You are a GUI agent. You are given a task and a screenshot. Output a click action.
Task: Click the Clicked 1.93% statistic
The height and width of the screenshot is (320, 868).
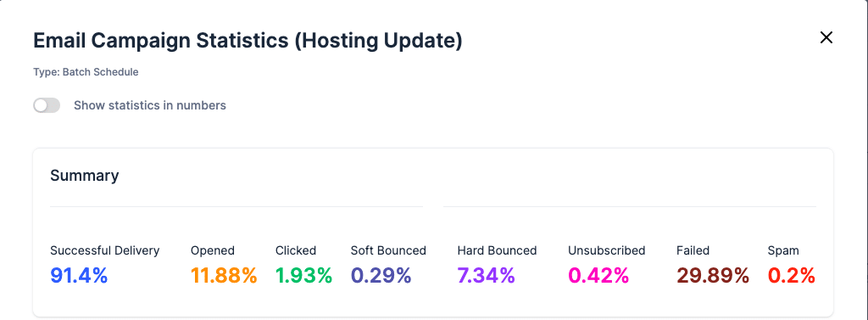pyautogui.click(x=303, y=275)
